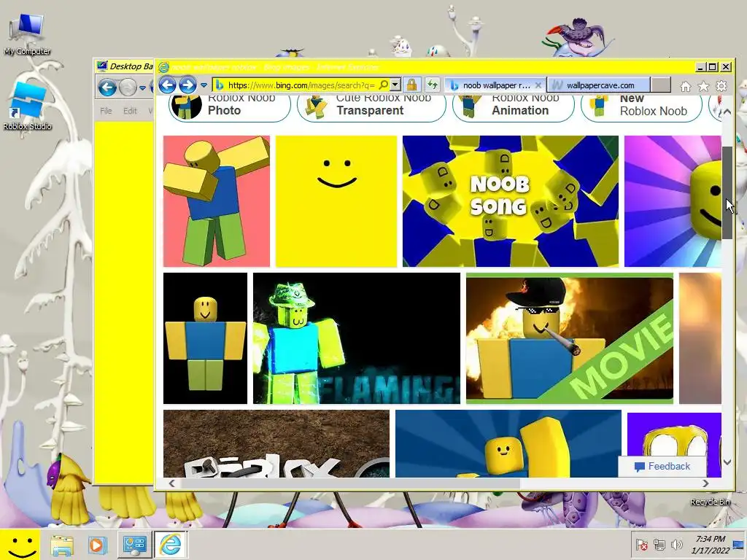Screen dimensions: 747x560
Task: Open Favorites star icon
Action: 703,86
